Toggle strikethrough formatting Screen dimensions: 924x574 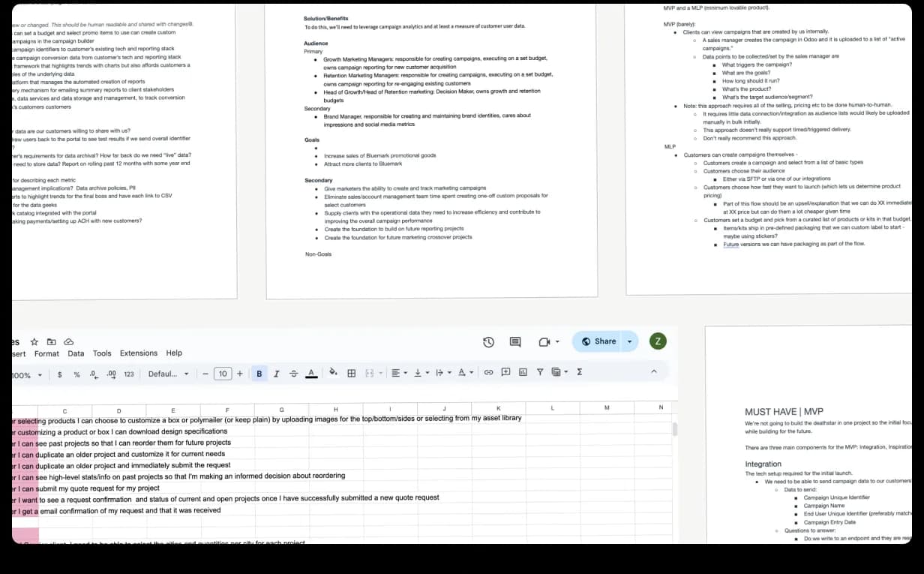point(293,373)
